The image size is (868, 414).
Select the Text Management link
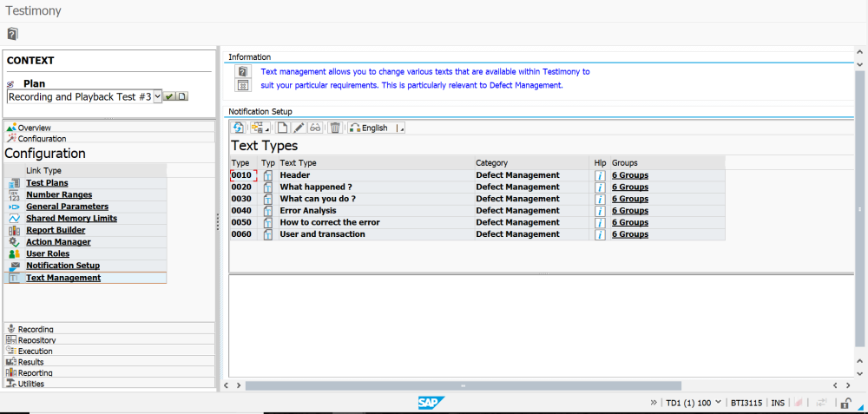(63, 278)
